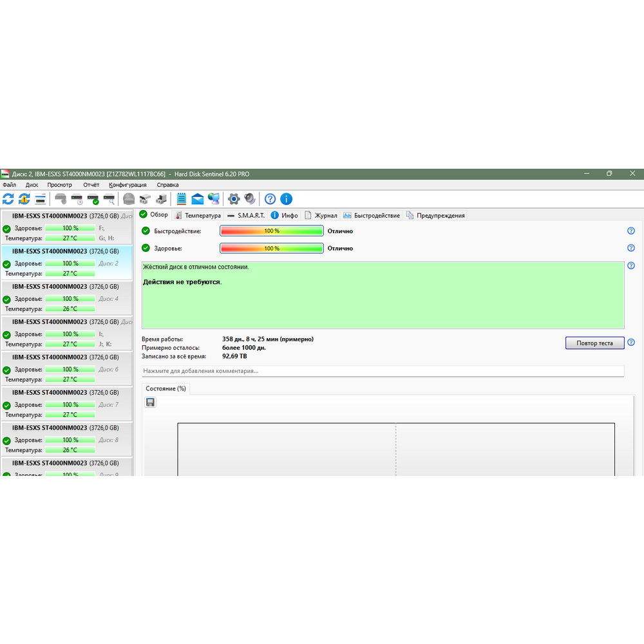Switch to the Температура tab
This screenshot has width=644, height=644.
tap(198, 215)
